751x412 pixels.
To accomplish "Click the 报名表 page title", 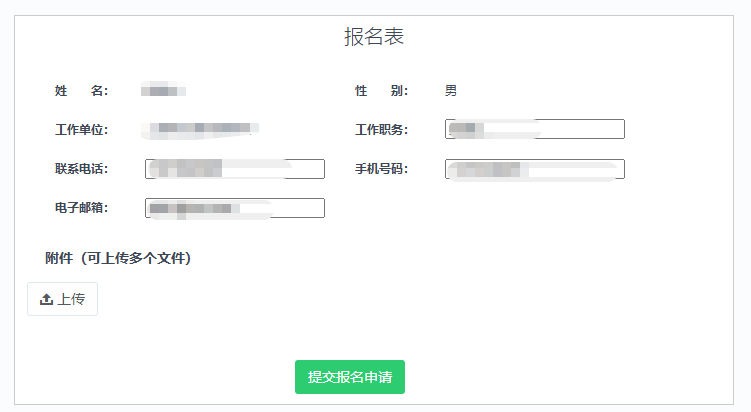I will 374,37.
